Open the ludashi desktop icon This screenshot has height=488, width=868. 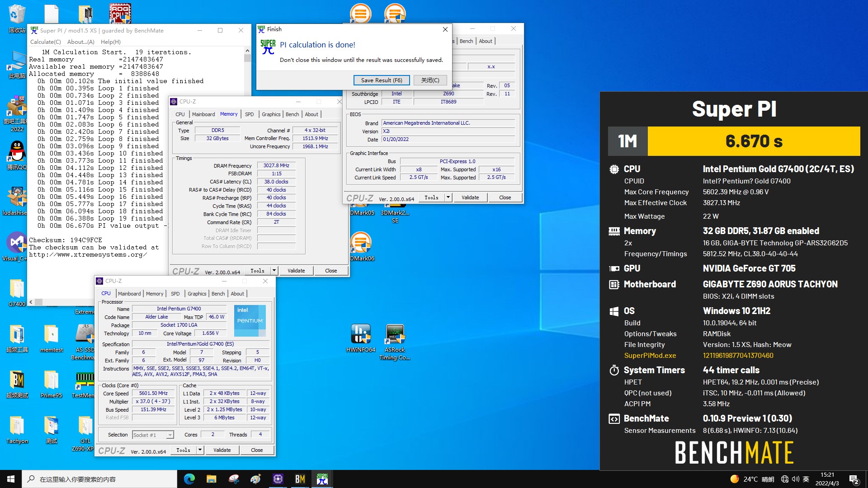[x=17, y=201]
